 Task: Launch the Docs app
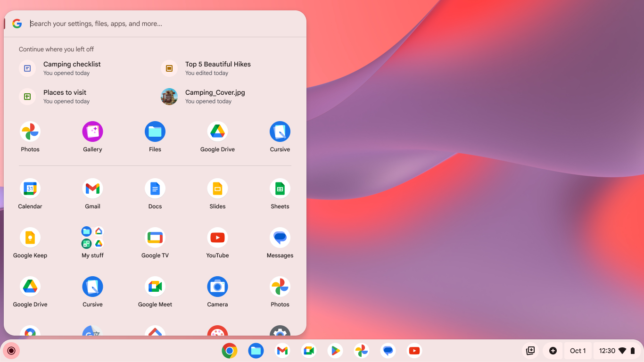[155, 189]
